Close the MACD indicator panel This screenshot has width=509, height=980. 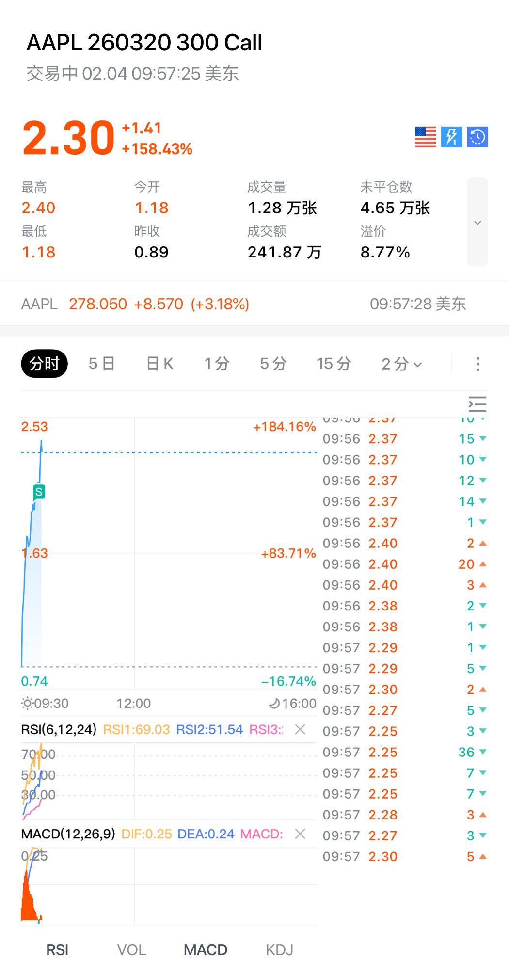(300, 834)
